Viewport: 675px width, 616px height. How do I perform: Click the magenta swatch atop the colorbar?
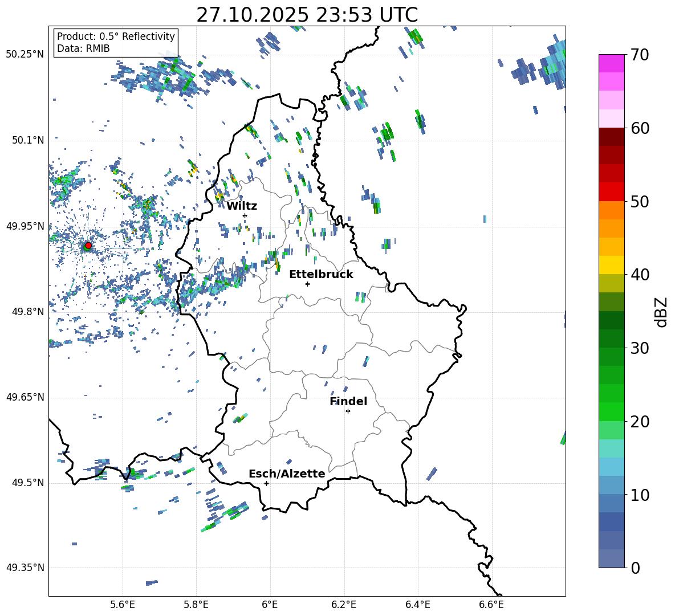coord(612,63)
